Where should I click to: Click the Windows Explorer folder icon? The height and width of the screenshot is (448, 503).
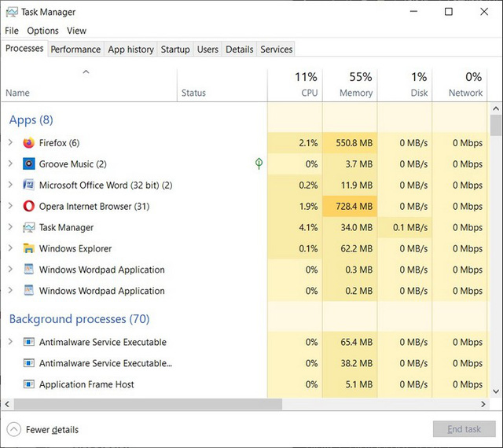[28, 248]
